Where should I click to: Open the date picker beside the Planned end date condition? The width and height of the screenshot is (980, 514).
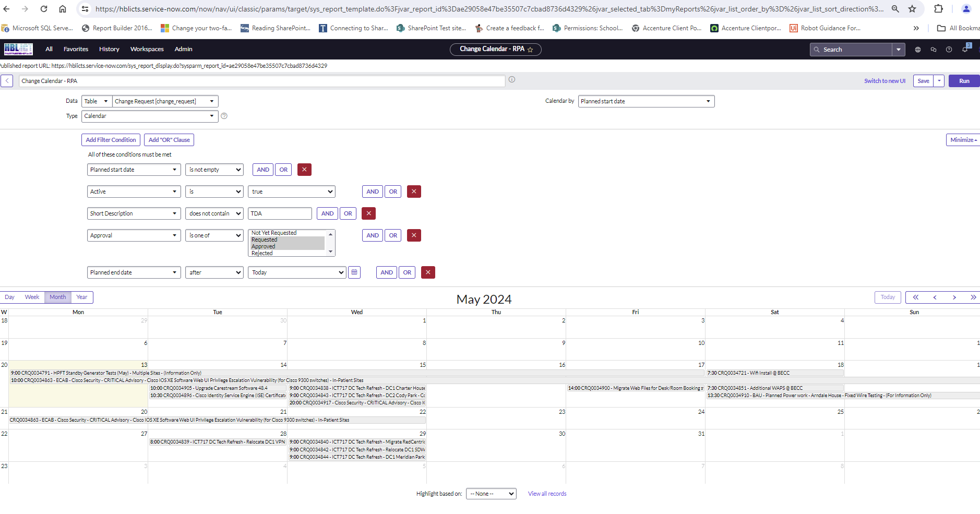tap(354, 272)
